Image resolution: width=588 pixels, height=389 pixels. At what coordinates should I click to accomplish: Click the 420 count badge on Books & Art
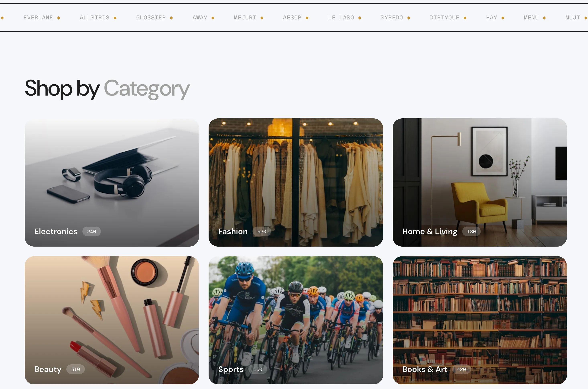pyautogui.click(x=461, y=369)
